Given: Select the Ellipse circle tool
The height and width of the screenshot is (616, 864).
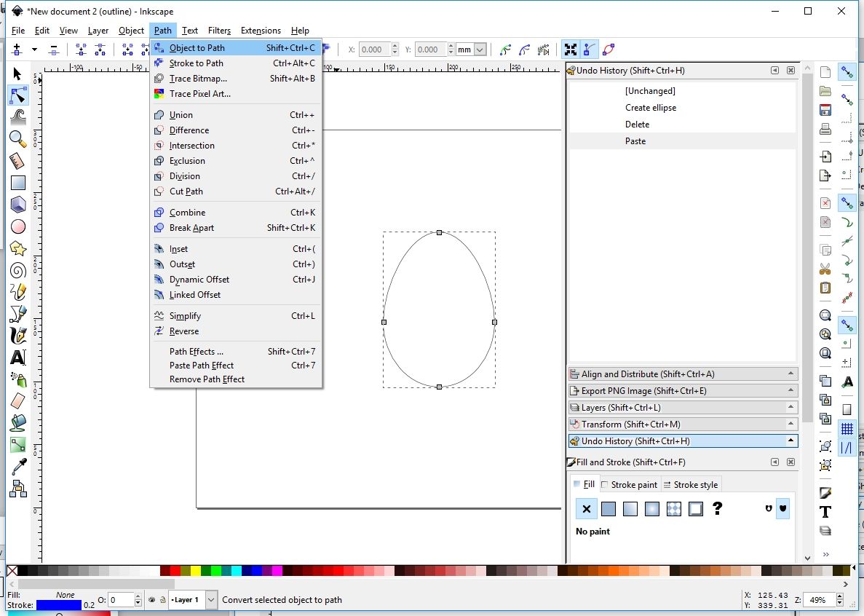Looking at the screenshot, I should [17, 226].
